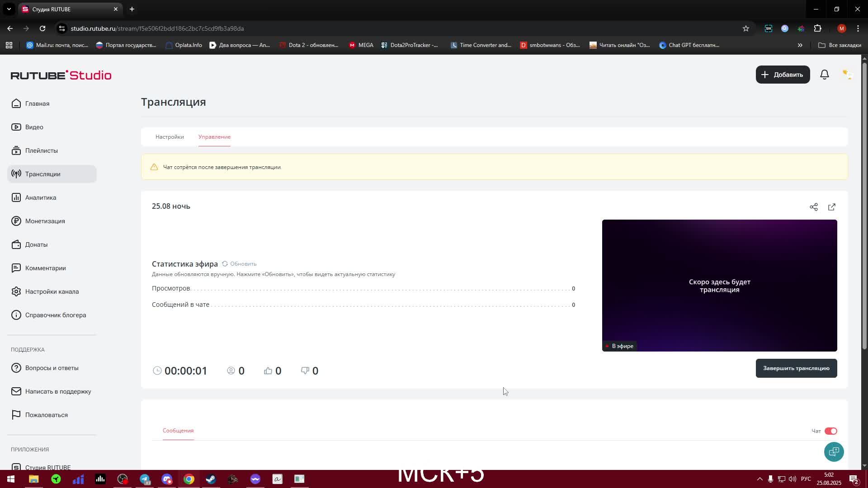Click the profile avatar in top right
Viewport: 868px width, 488px height.
point(841,28)
